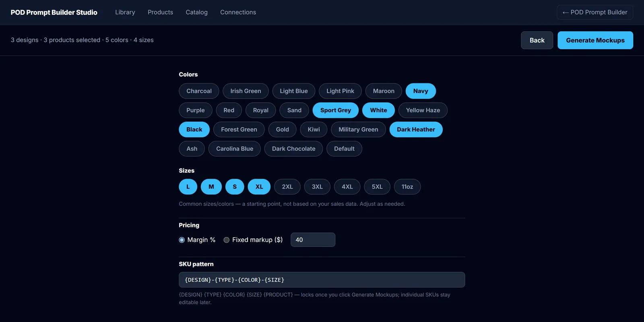
Task: Select the Royal color chip
Action: 261,110
